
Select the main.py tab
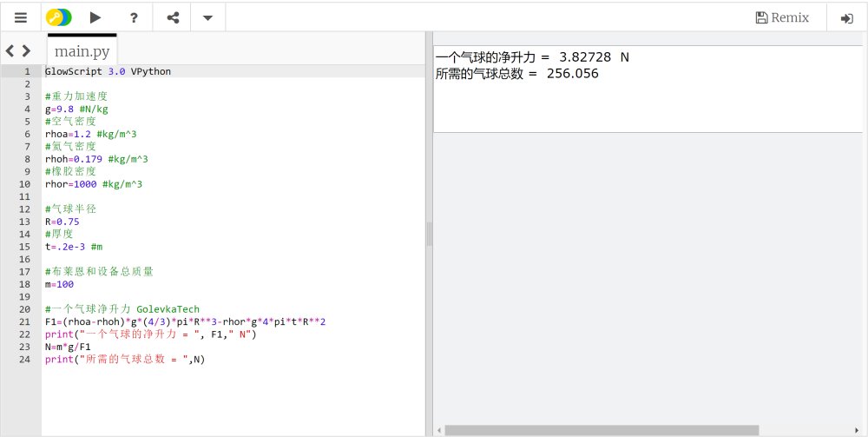point(82,50)
